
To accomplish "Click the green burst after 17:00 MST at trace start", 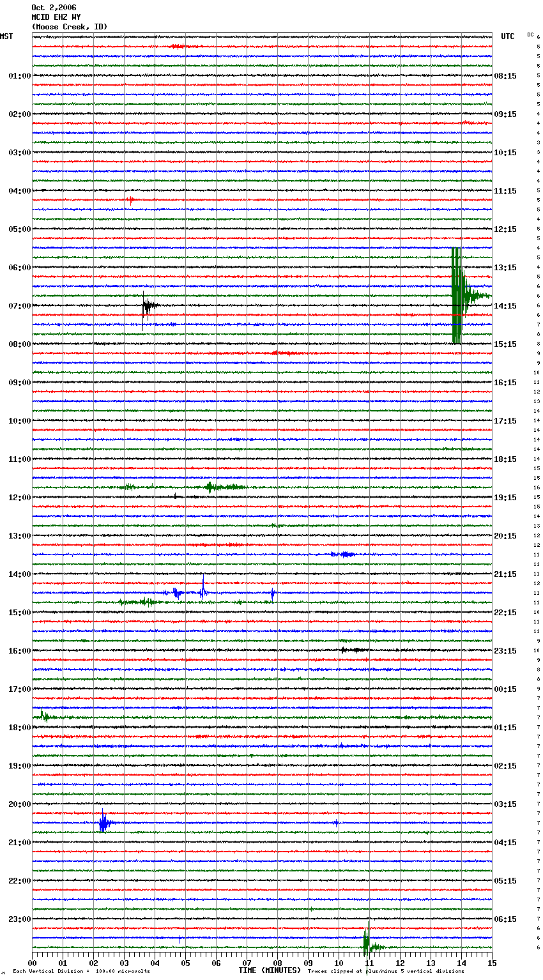I will pos(43,717).
